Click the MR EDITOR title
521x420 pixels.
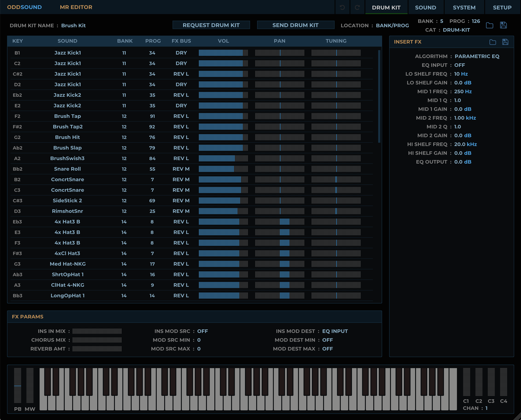click(76, 7)
